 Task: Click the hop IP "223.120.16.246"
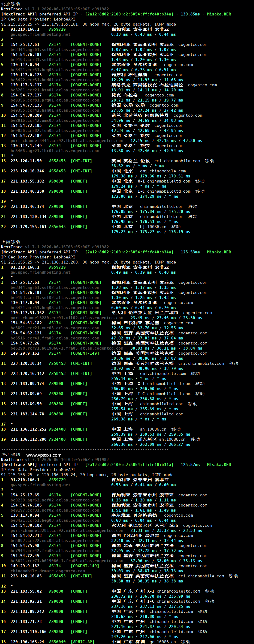[x=27, y=171]
